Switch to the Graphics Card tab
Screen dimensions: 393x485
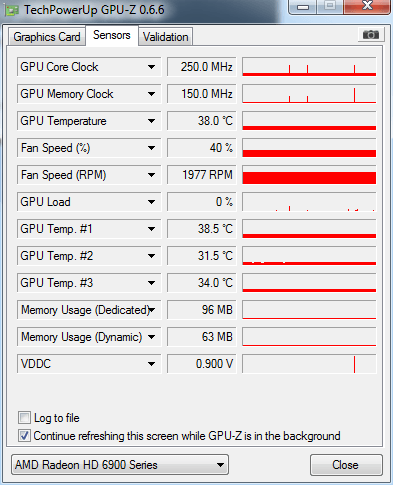click(x=47, y=37)
